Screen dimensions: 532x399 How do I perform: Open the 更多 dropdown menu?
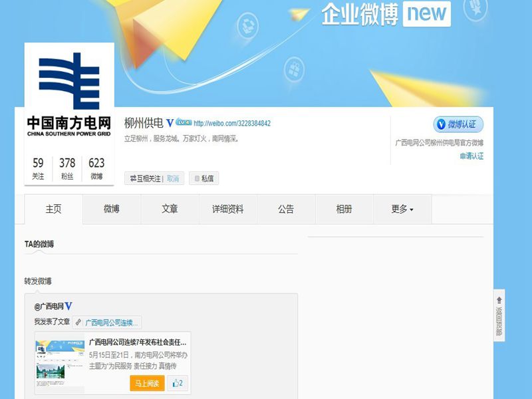coord(399,209)
